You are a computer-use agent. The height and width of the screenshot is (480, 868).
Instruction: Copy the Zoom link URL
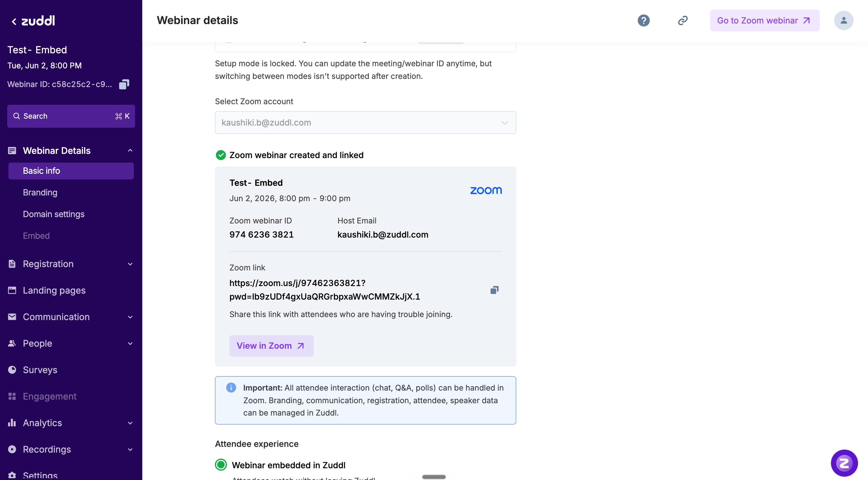click(x=494, y=290)
